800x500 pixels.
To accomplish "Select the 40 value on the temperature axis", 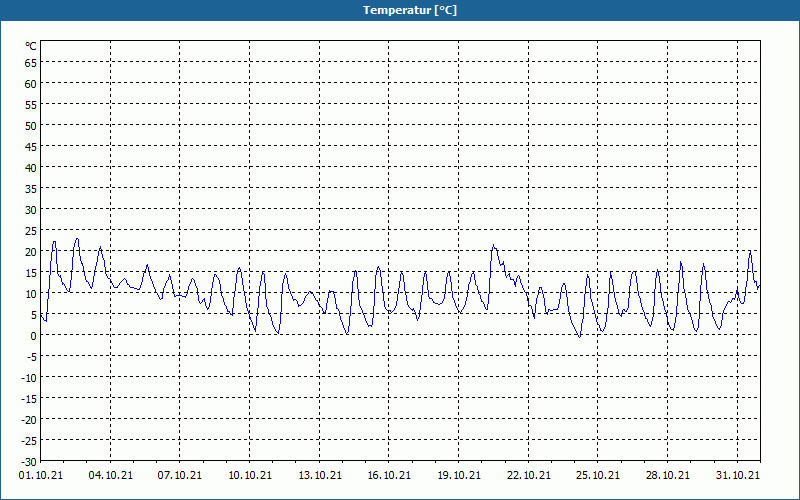I will click(31, 168).
